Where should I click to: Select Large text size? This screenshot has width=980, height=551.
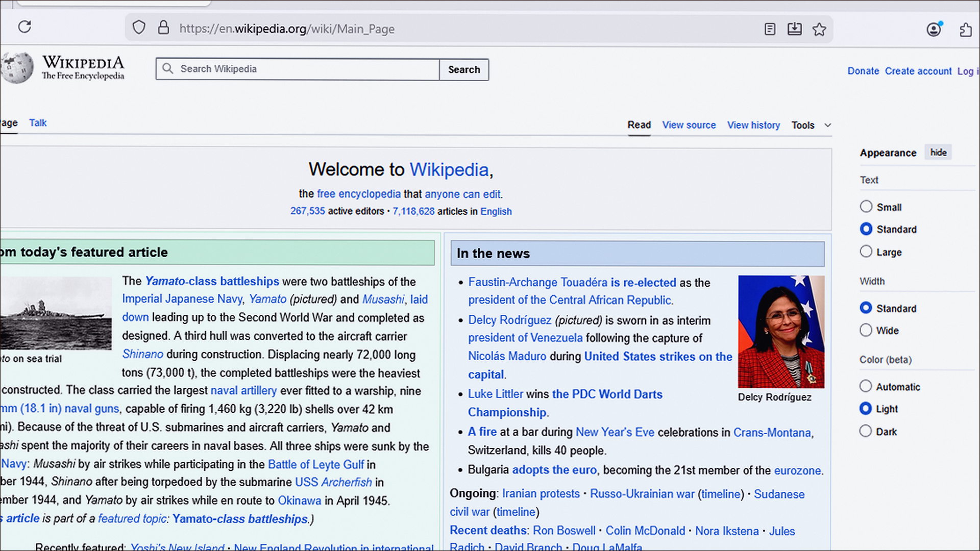tap(866, 252)
